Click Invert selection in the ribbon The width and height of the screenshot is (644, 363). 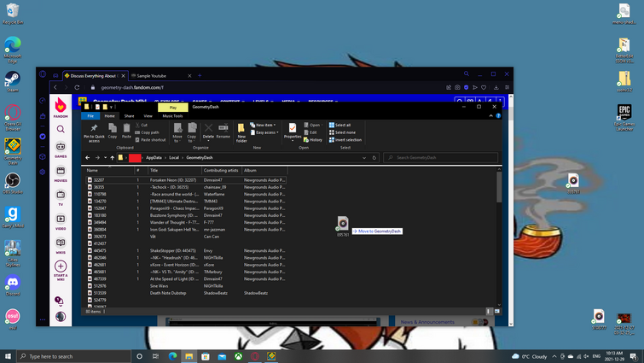tap(345, 140)
